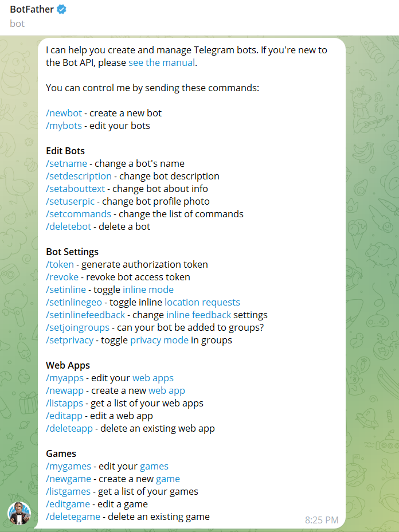The height and width of the screenshot is (532, 399).
Task: Click the /deletebot command
Action: coord(69,226)
